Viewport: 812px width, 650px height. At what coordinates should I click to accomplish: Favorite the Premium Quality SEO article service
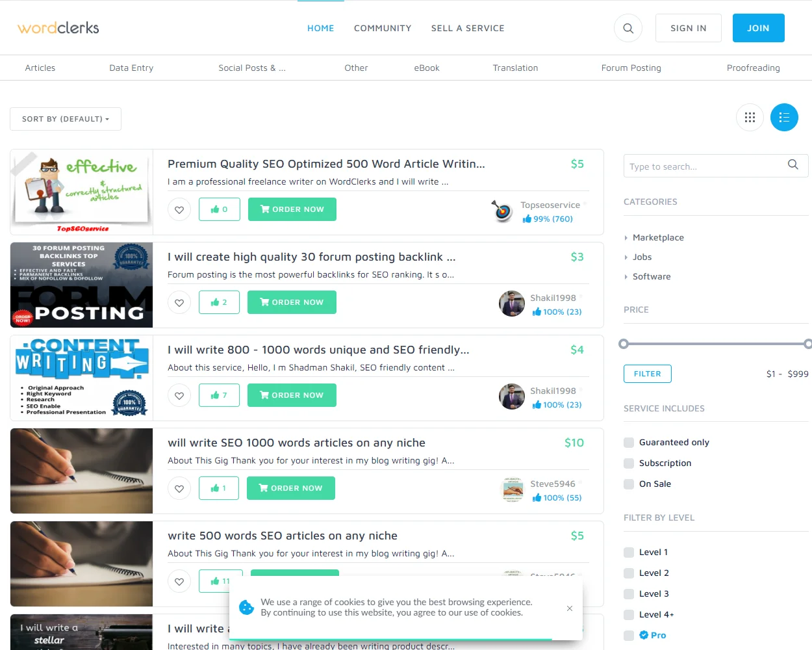click(179, 209)
